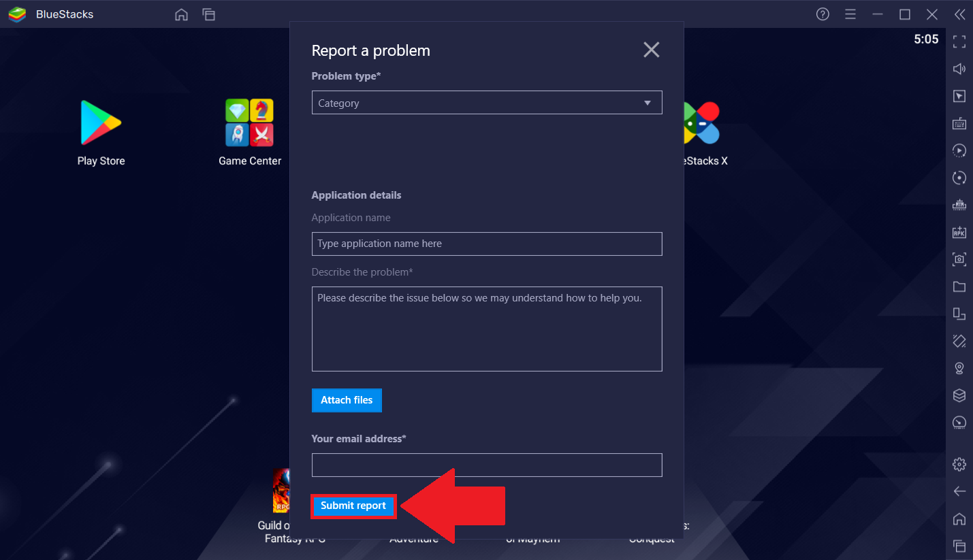Open the memory trim icon in sidebar
The height and width of the screenshot is (560, 973).
click(x=959, y=205)
